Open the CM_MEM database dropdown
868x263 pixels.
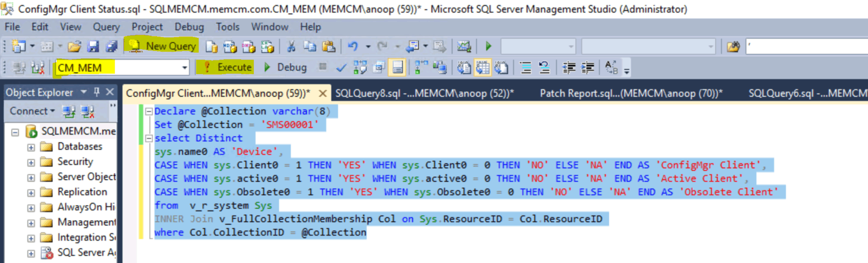184,68
